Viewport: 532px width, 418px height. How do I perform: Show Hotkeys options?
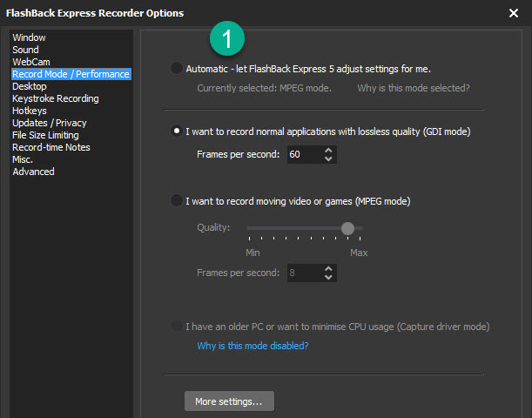(30, 111)
